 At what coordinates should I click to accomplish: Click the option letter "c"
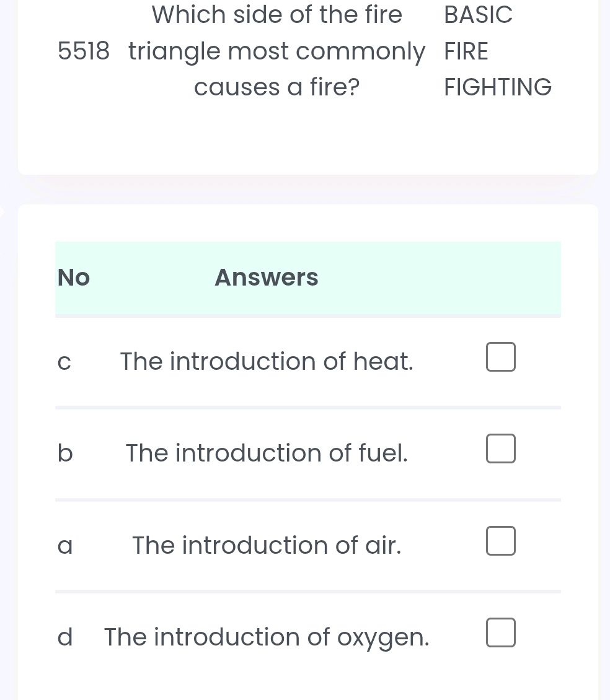[64, 361]
